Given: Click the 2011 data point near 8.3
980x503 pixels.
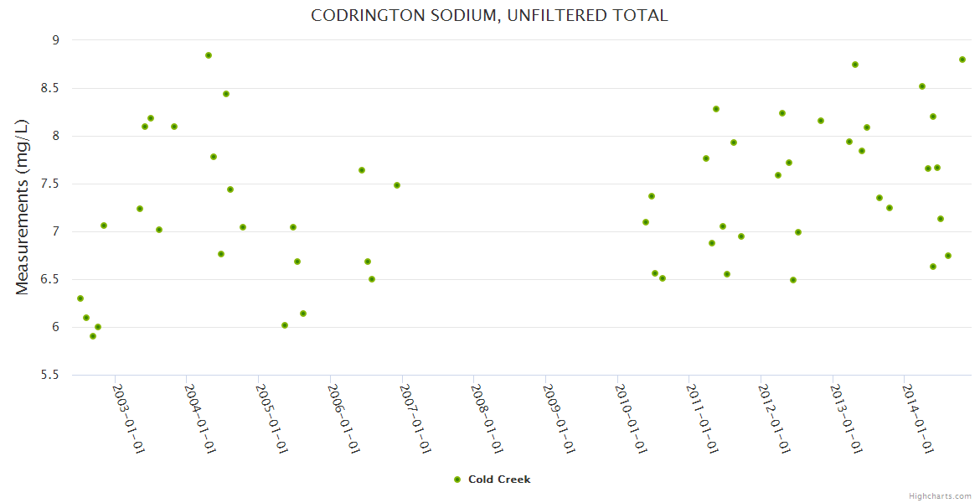Looking at the screenshot, I should (716, 109).
